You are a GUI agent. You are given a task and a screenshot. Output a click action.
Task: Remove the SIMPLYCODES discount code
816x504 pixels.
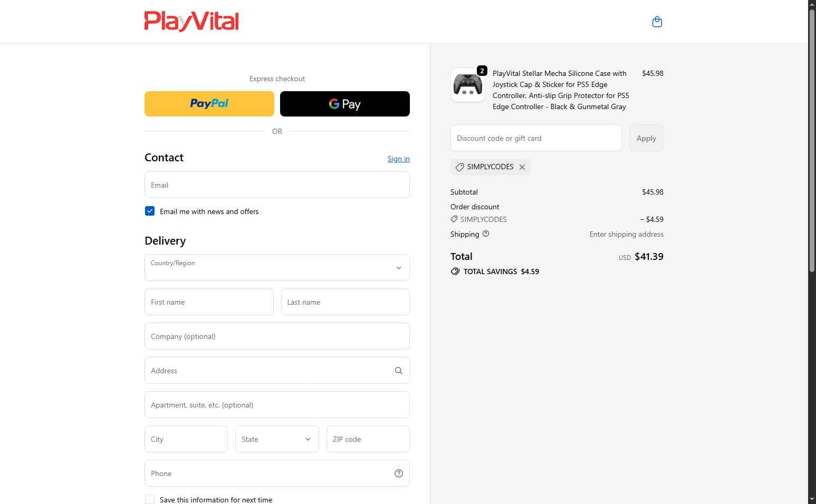pyautogui.click(x=522, y=167)
